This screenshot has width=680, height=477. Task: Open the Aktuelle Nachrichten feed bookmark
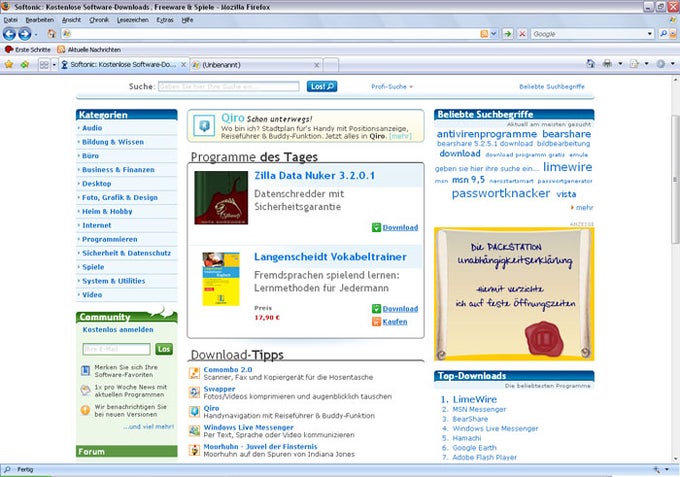click(x=89, y=49)
